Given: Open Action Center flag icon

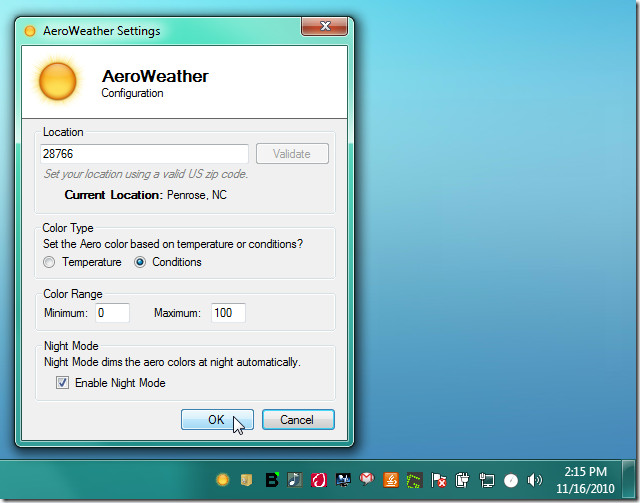Looking at the screenshot, I should [438, 481].
